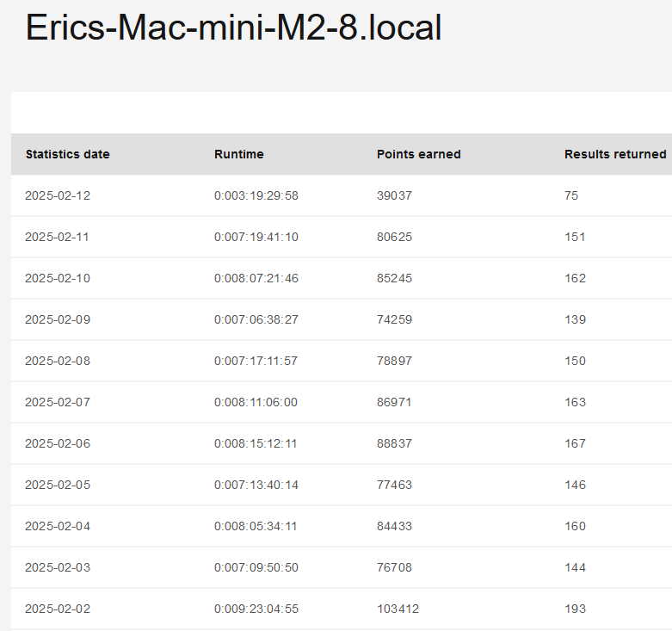
Task: Select results returned value 151
Action: (575, 237)
